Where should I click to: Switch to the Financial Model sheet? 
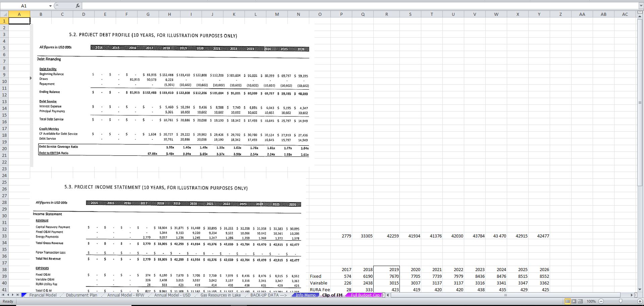pos(43,295)
